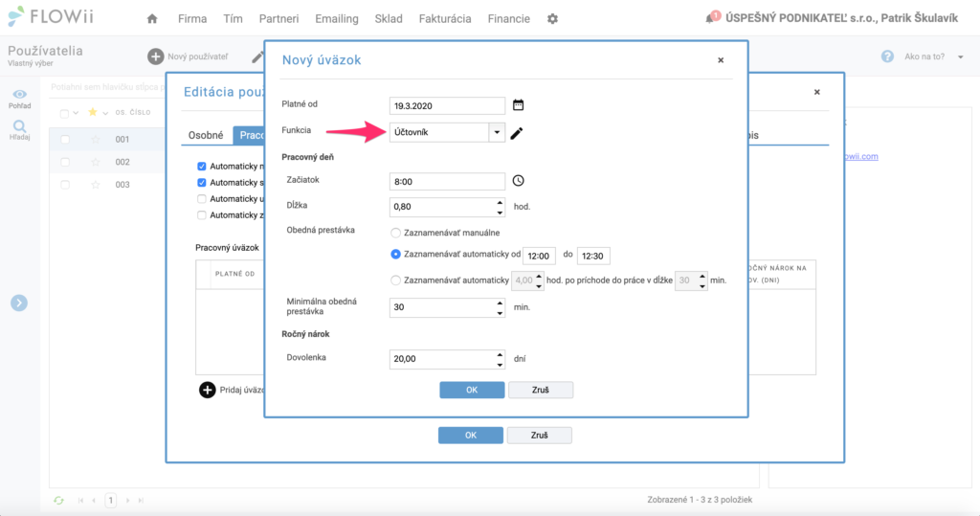Click the plus icon for Nový používateľ

[156, 56]
